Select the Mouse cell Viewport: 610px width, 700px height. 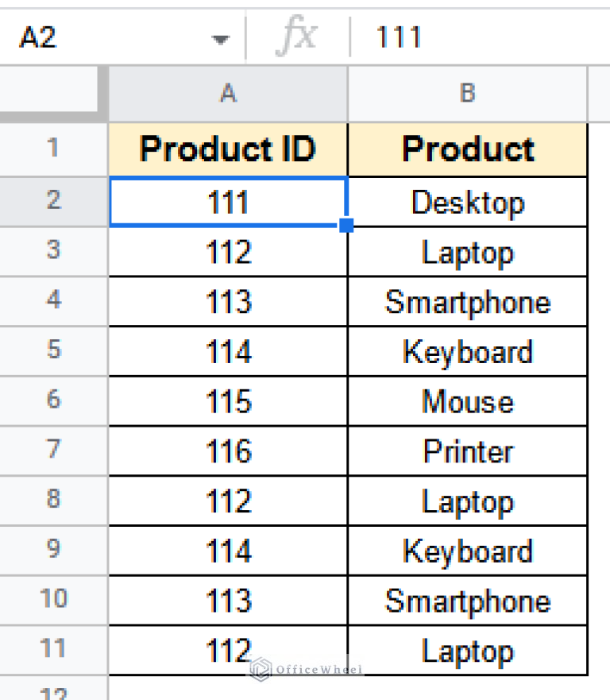(x=467, y=401)
